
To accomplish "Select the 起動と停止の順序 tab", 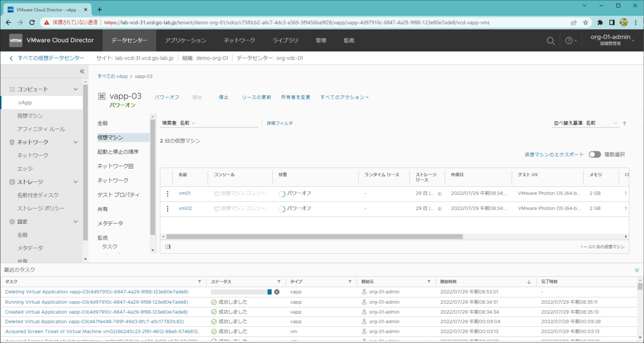I will [118, 152].
